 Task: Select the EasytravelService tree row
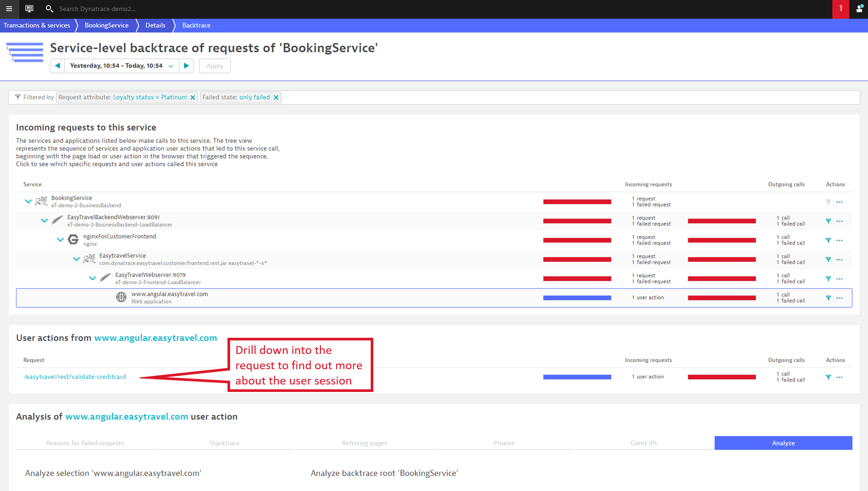434,259
